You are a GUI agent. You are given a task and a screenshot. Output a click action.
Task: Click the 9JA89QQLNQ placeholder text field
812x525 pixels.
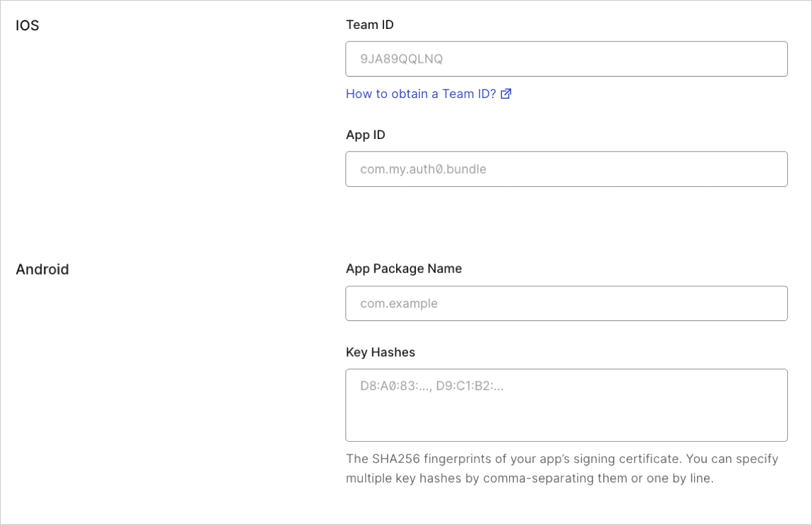tap(566, 59)
